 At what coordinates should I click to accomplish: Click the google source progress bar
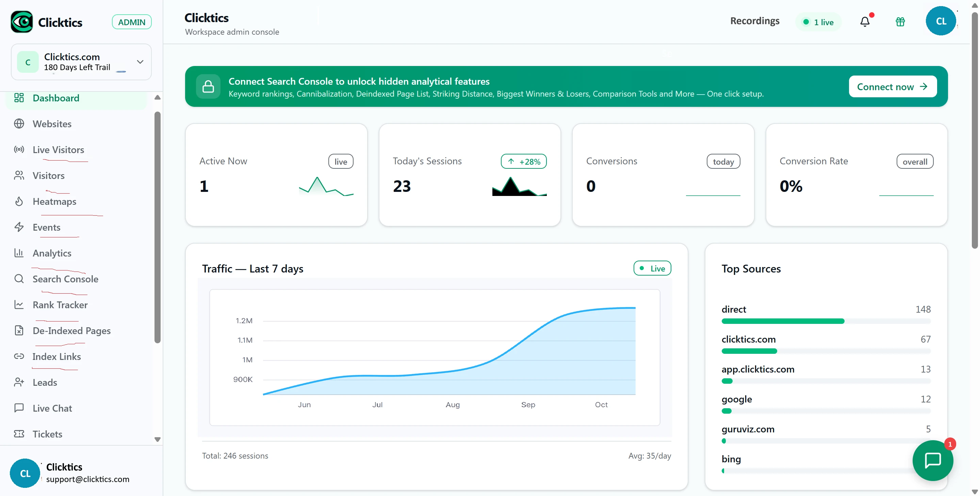(826, 411)
